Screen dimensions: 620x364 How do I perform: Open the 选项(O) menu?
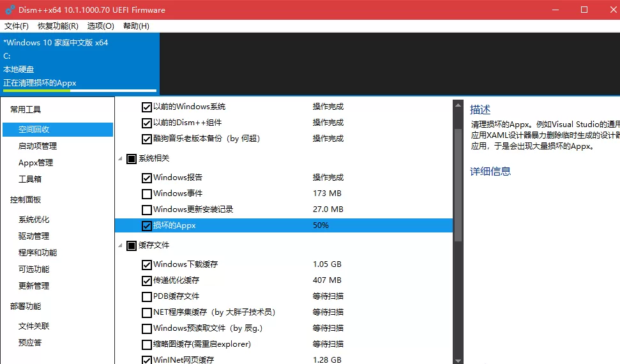[100, 26]
